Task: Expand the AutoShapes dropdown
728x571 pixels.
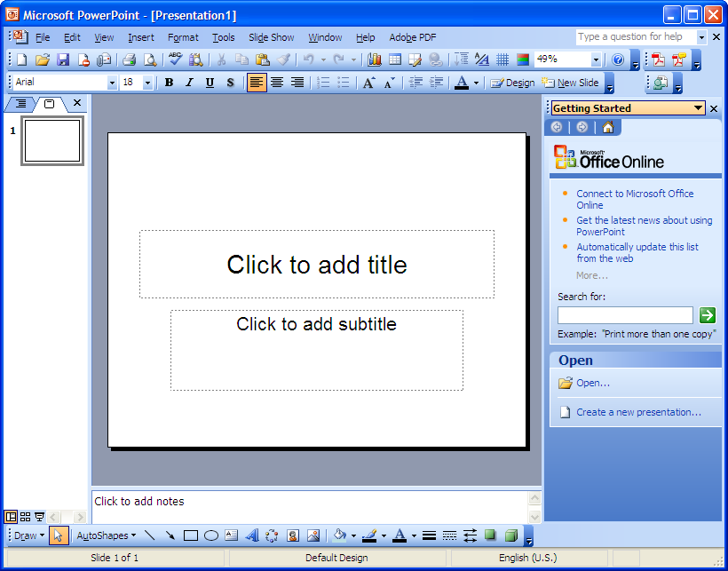Action: [107, 535]
